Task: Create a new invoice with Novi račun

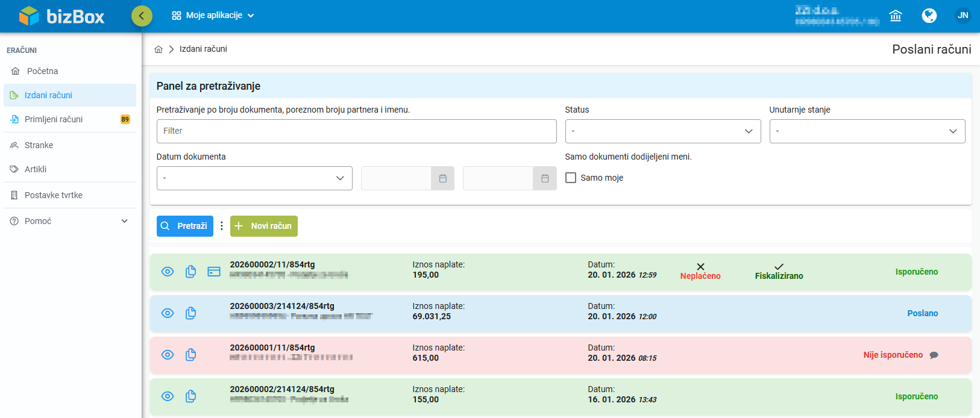Action: click(x=264, y=226)
